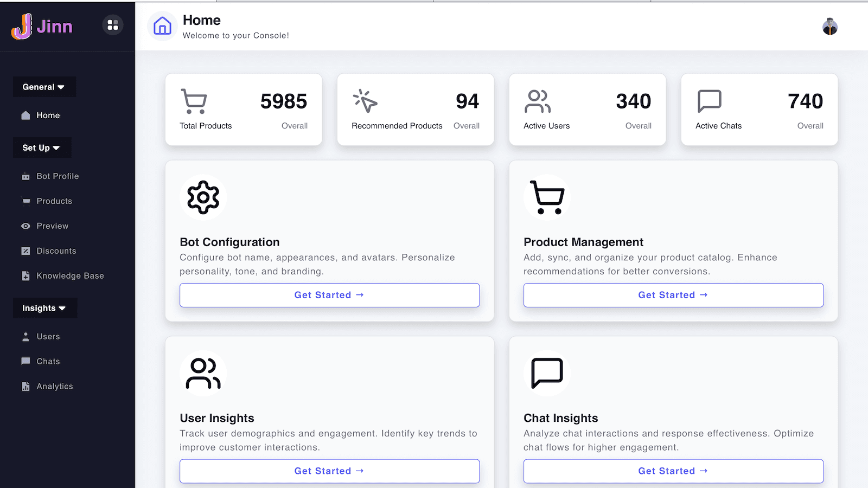Screen dimensions: 868x488
Task: Click the gear icon on Bot Configuration card
Action: (203, 197)
